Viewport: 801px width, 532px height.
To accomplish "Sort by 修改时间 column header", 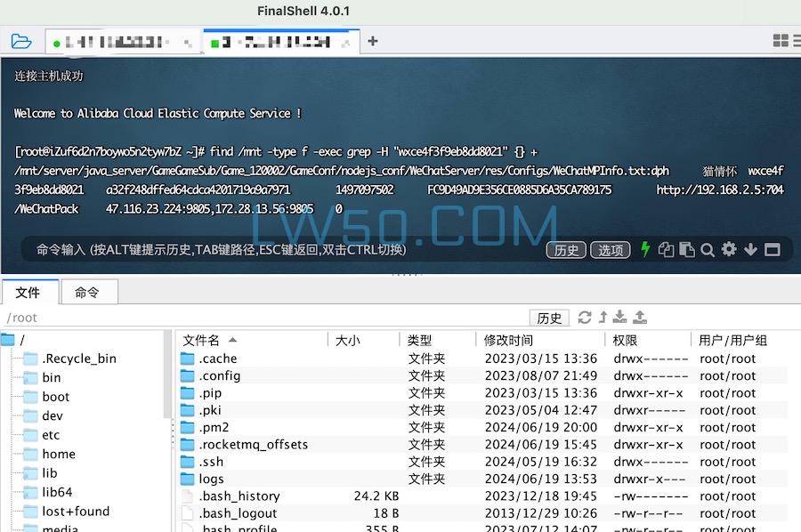I will tap(541, 341).
